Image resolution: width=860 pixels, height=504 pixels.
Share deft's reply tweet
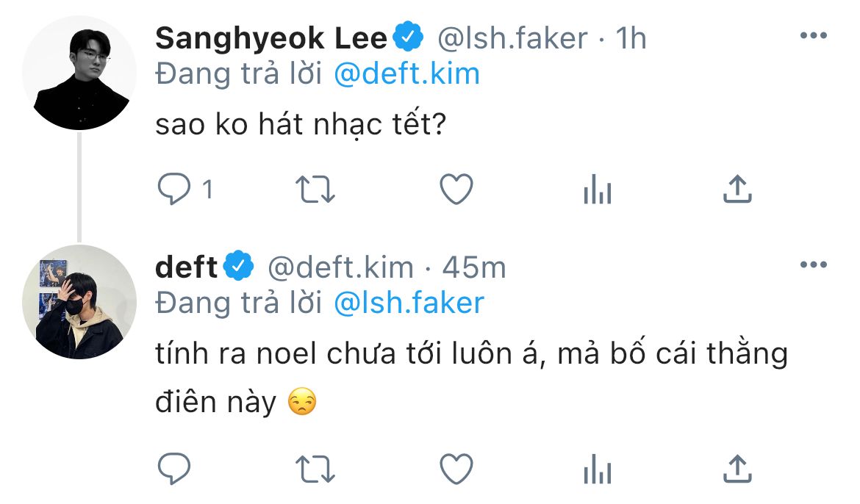[737, 467]
